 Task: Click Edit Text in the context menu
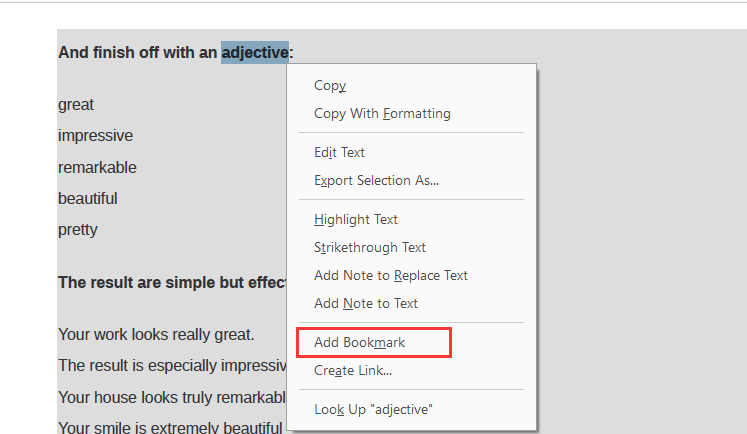[339, 153]
